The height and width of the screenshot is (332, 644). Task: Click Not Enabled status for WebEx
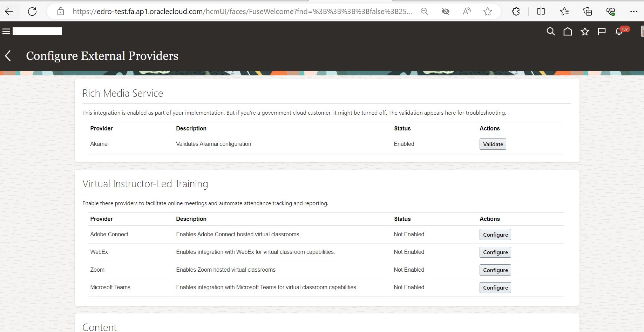tap(409, 252)
